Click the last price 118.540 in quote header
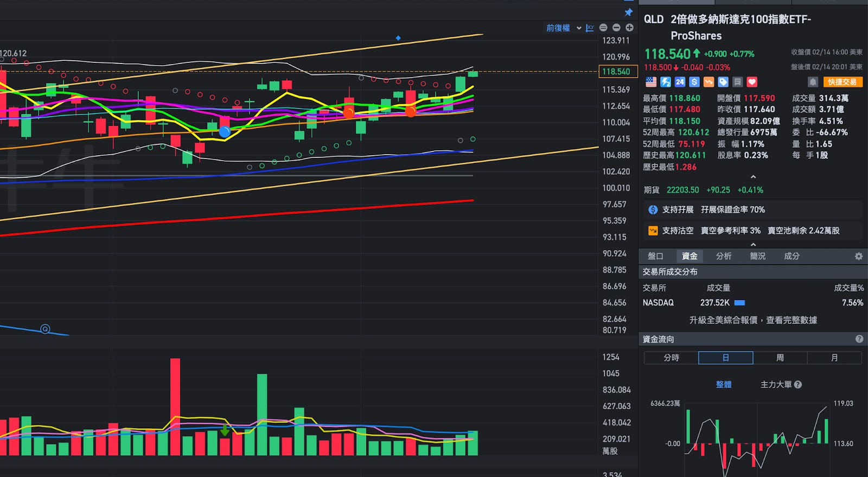The height and width of the screenshot is (477, 868). pos(667,54)
